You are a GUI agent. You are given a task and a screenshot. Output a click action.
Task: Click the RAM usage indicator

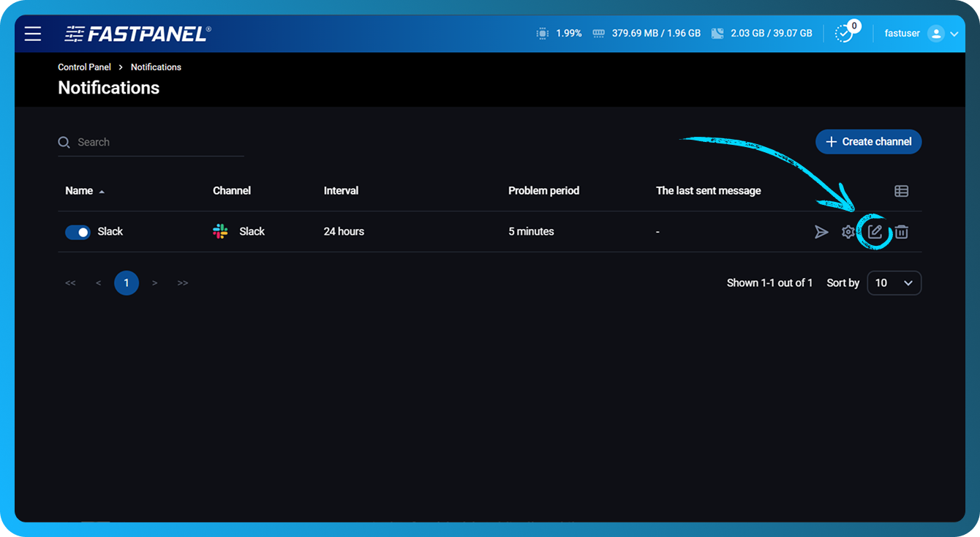point(647,34)
